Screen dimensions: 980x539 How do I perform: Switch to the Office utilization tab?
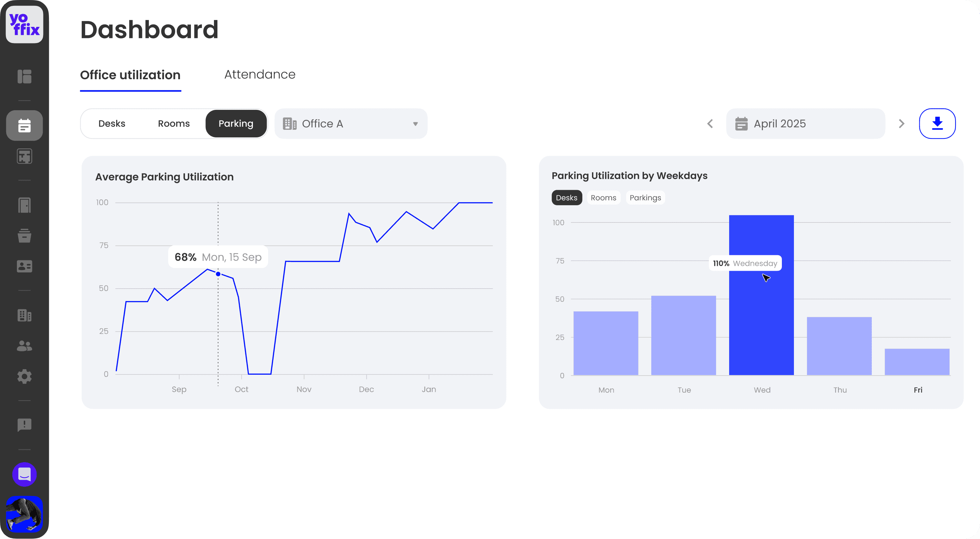coord(130,75)
